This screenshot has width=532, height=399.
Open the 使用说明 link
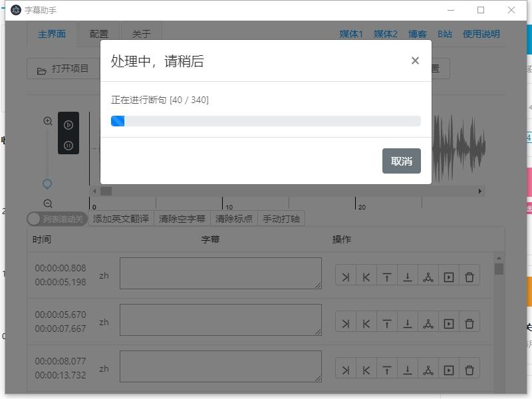(481, 34)
